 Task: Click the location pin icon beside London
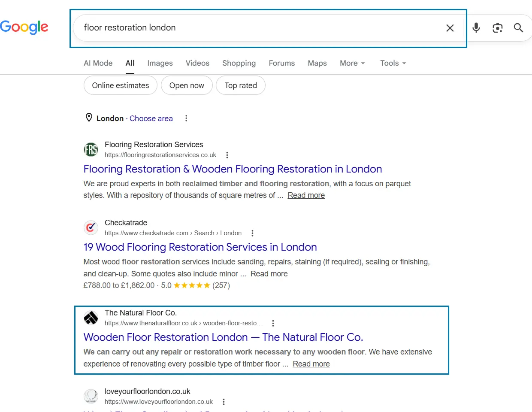(x=89, y=118)
